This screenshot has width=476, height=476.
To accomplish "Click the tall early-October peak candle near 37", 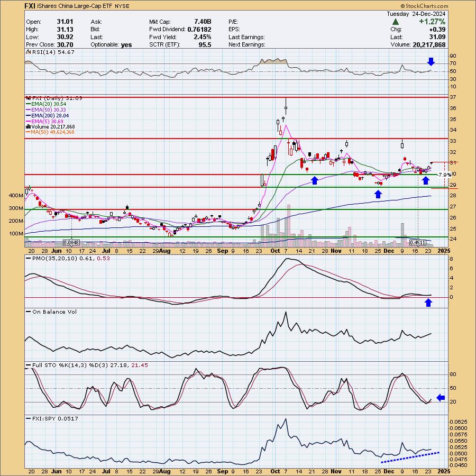I will 286,107.
